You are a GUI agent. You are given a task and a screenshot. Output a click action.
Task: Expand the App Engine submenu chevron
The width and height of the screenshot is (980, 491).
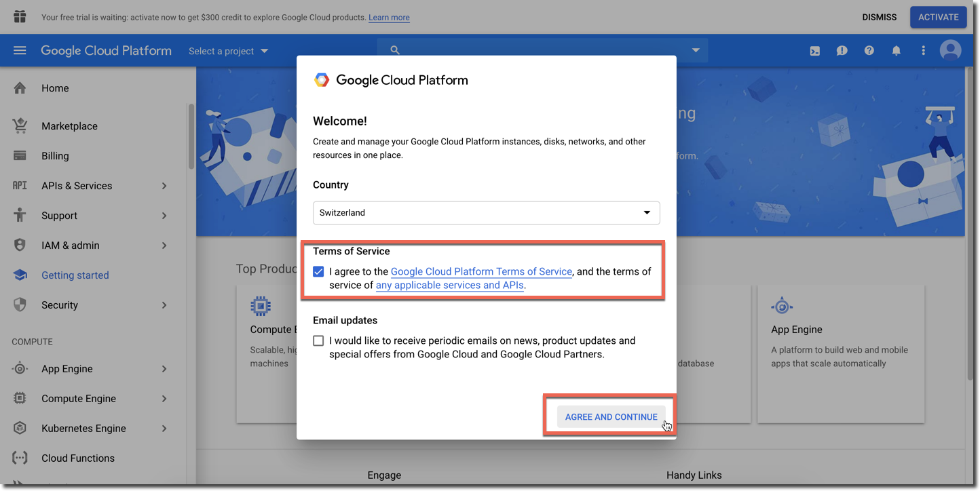pyautogui.click(x=164, y=369)
